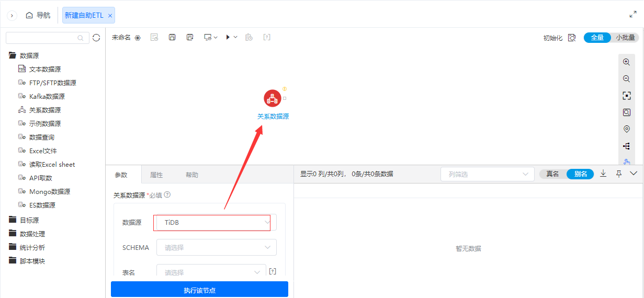Screen dimensions: 644x298
Task: Click the fullscreen expand icon top right
Action: [x=633, y=15]
